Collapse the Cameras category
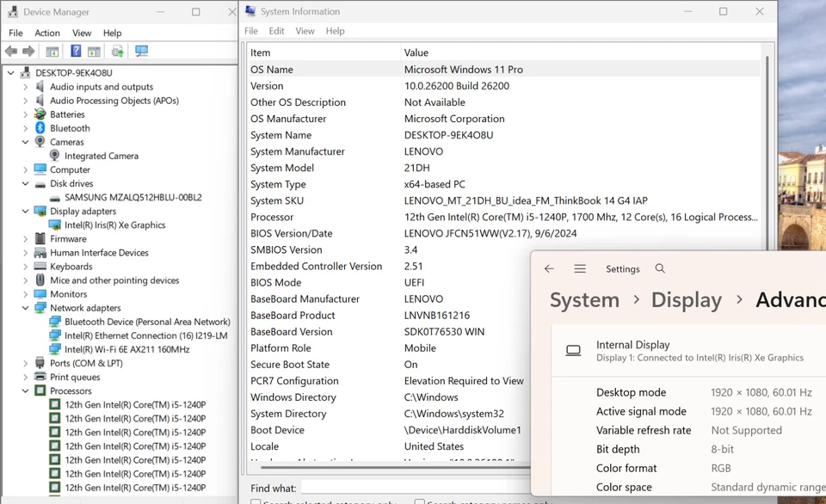This screenshot has width=826, height=504. tap(25, 142)
